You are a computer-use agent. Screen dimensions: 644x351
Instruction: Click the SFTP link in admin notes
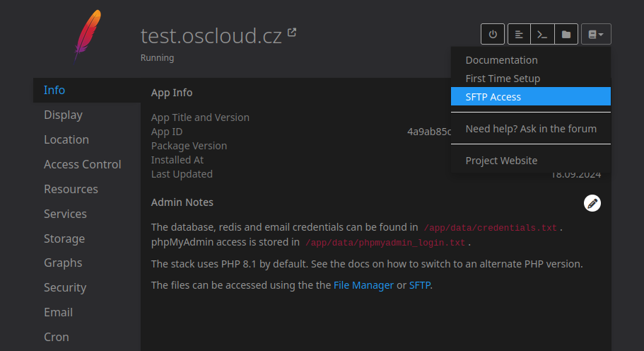click(419, 285)
